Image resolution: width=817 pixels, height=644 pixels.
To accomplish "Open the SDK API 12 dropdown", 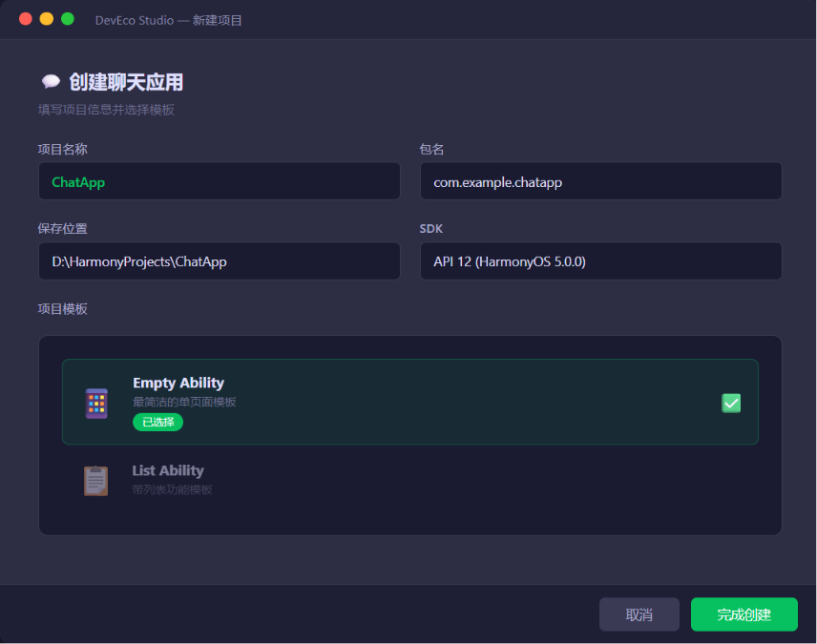I will coord(600,261).
